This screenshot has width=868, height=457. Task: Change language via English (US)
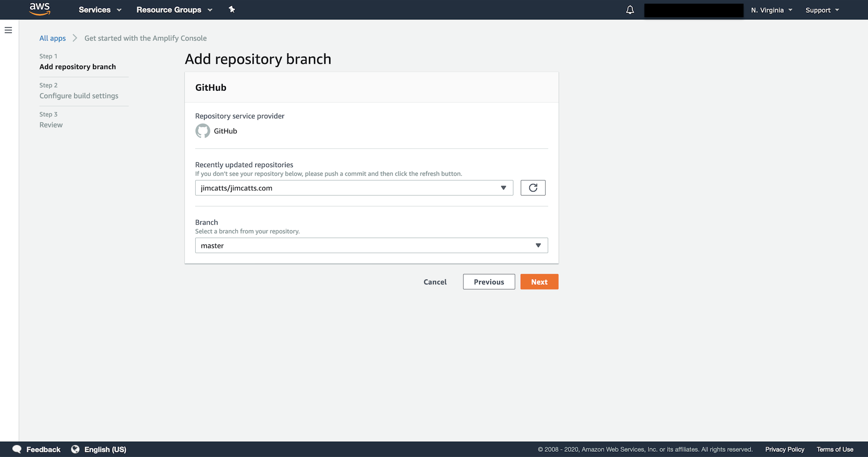tap(105, 449)
